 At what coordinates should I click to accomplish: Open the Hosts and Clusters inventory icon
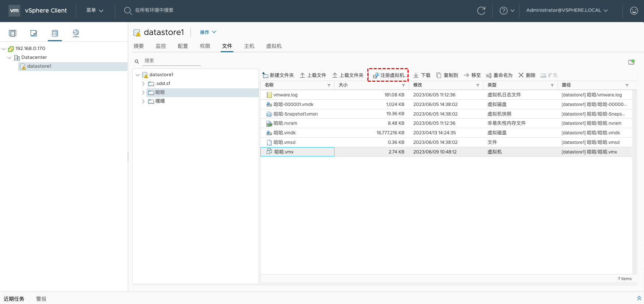pyautogui.click(x=13, y=33)
